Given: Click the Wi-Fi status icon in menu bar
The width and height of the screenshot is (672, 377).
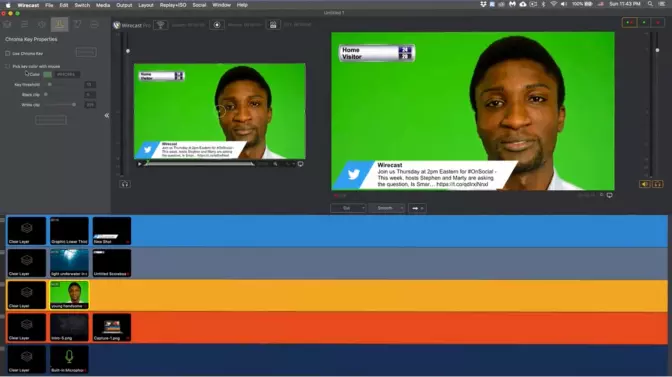Looking at the screenshot, I should [554, 4].
